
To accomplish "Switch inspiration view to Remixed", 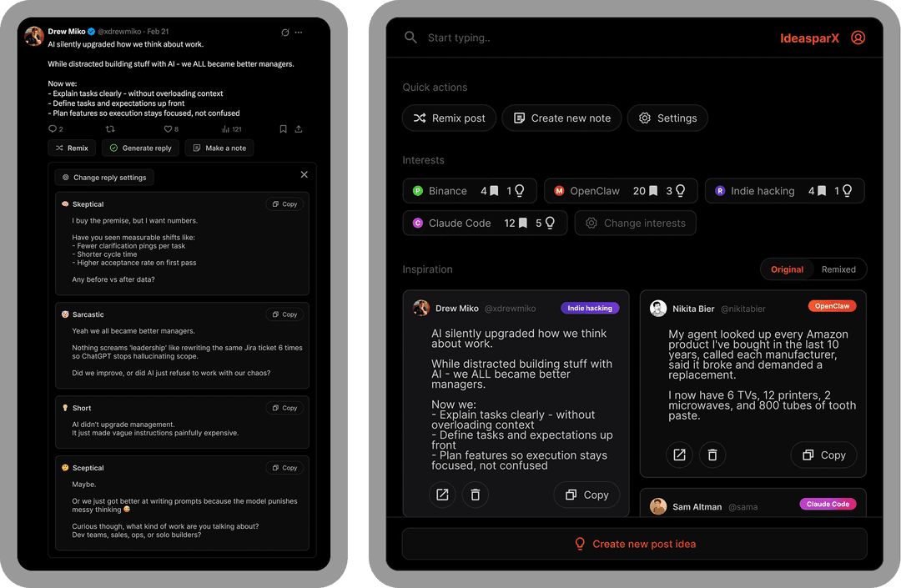I will [838, 269].
